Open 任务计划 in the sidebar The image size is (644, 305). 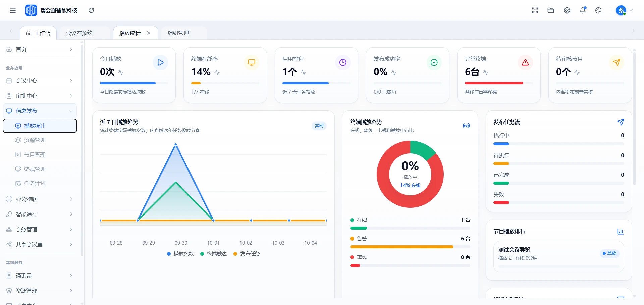tap(40, 183)
